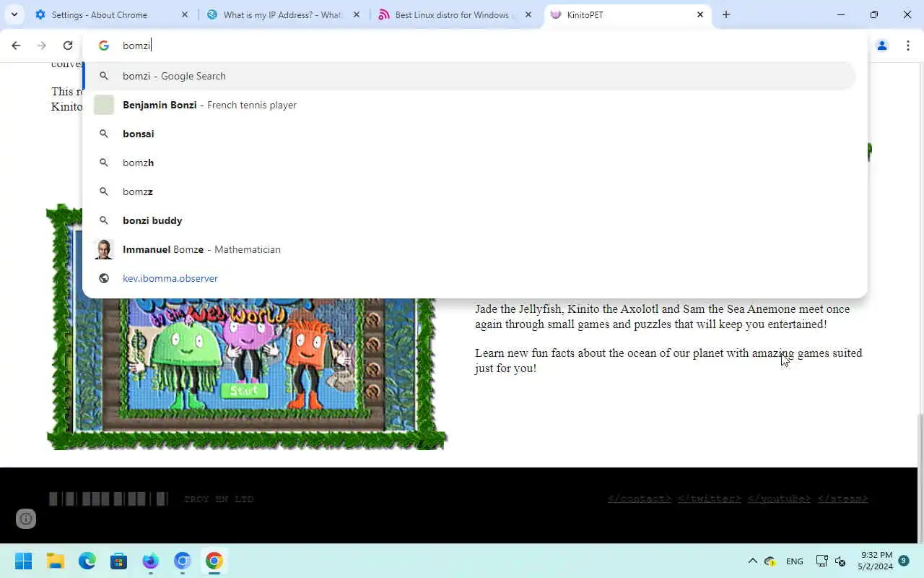Open a new tab with plus button
924x578 pixels.
point(726,14)
